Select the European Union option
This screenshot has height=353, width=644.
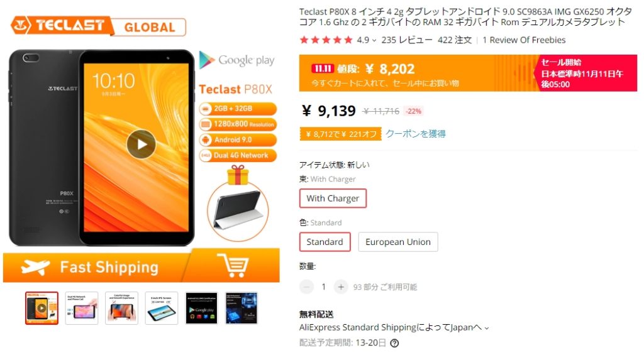click(x=398, y=242)
